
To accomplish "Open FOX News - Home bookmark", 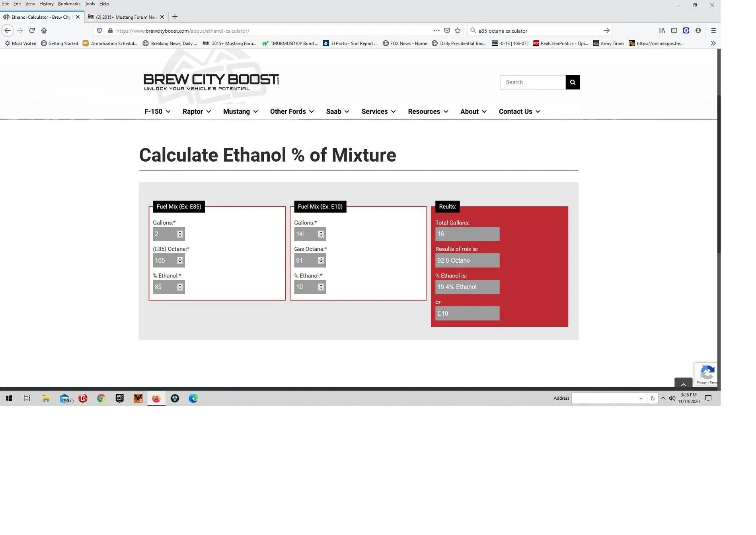I will point(405,43).
